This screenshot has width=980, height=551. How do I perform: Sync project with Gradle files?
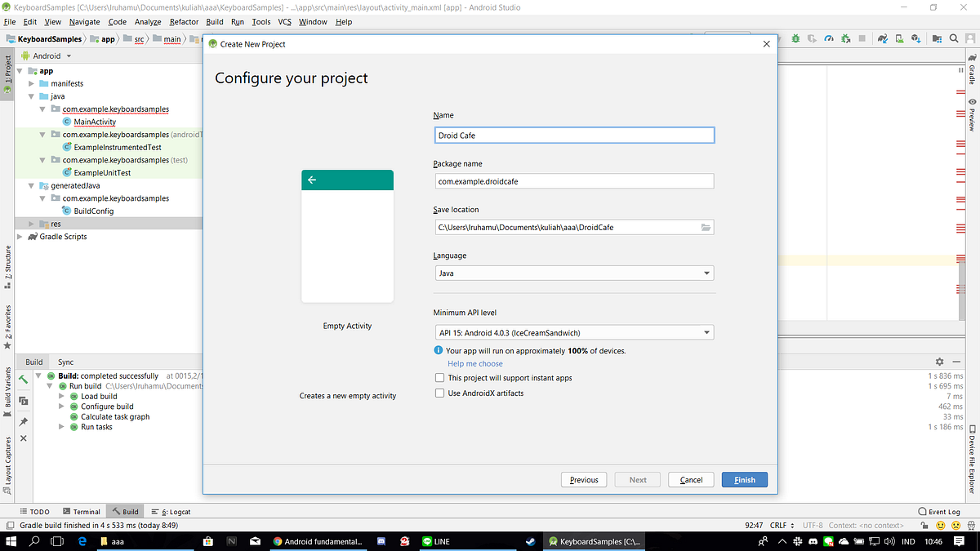coord(883,38)
